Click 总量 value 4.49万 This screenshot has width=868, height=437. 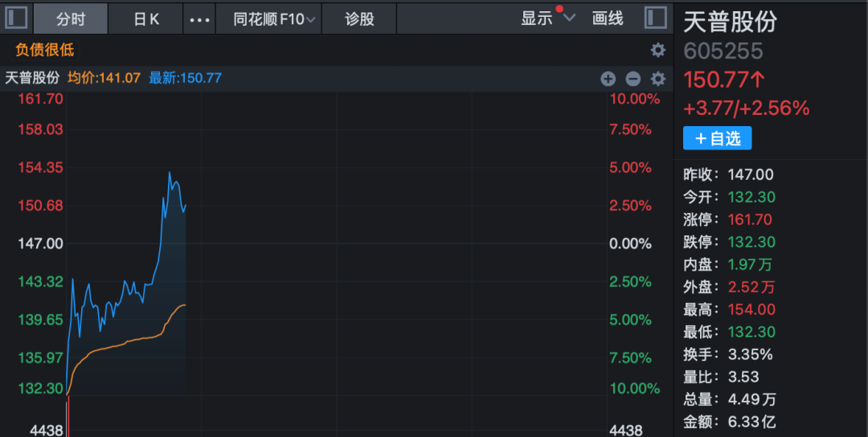(x=751, y=399)
